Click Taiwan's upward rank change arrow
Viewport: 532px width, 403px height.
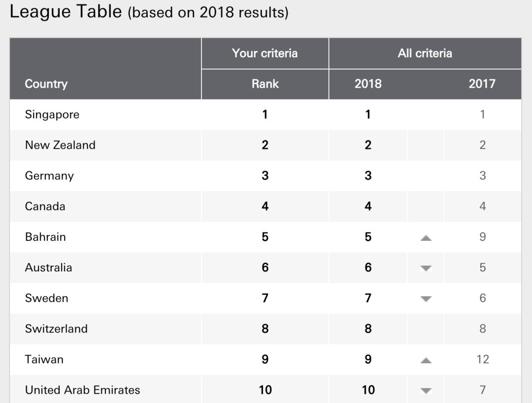426,360
